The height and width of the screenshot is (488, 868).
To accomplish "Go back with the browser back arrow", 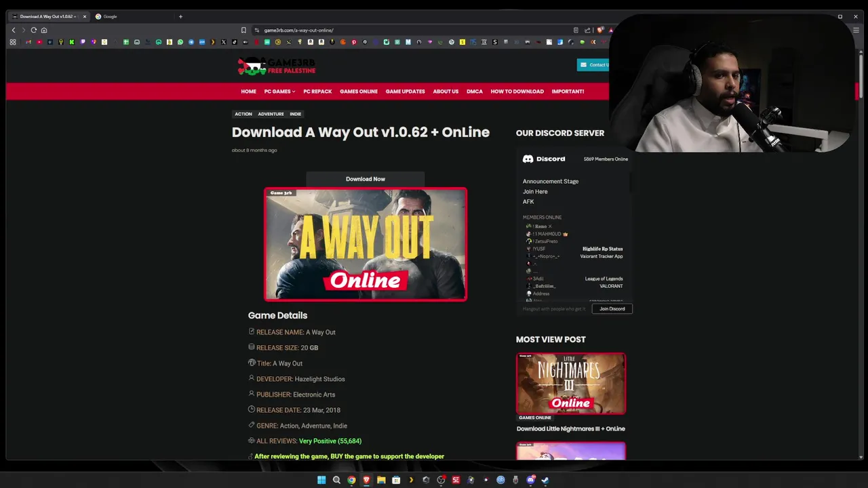I will click(14, 30).
